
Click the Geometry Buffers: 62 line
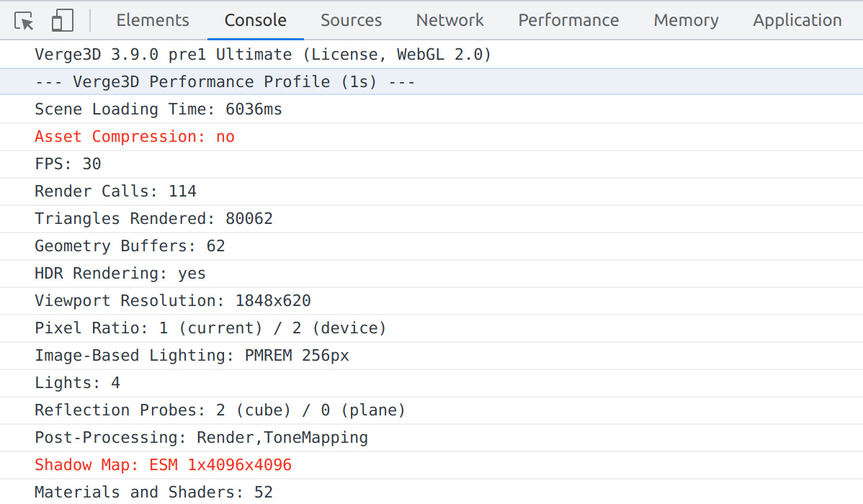(x=431, y=246)
